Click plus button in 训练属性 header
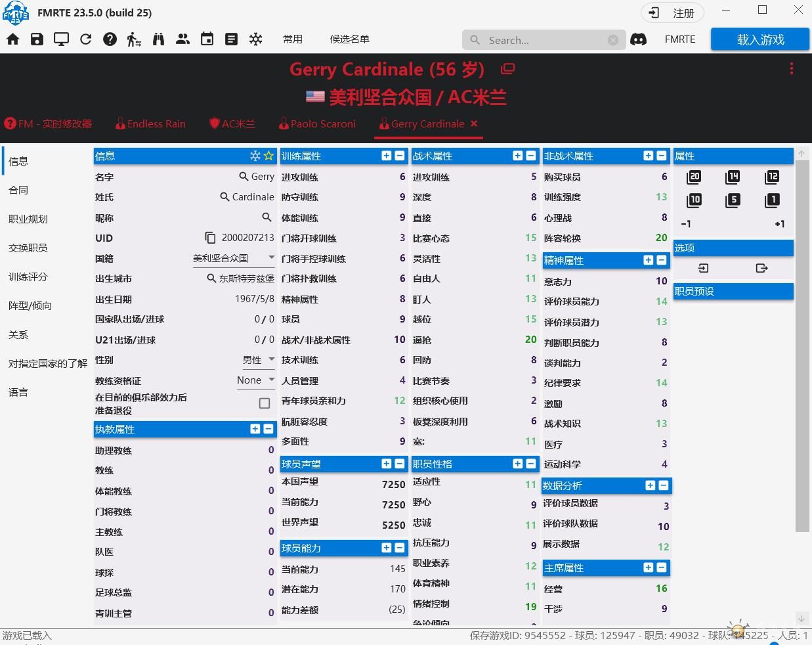The width and height of the screenshot is (812, 645). tap(387, 156)
